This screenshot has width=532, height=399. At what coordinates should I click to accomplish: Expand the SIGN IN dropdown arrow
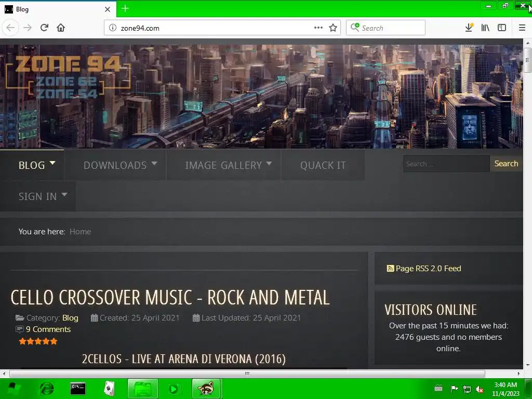[64, 195]
